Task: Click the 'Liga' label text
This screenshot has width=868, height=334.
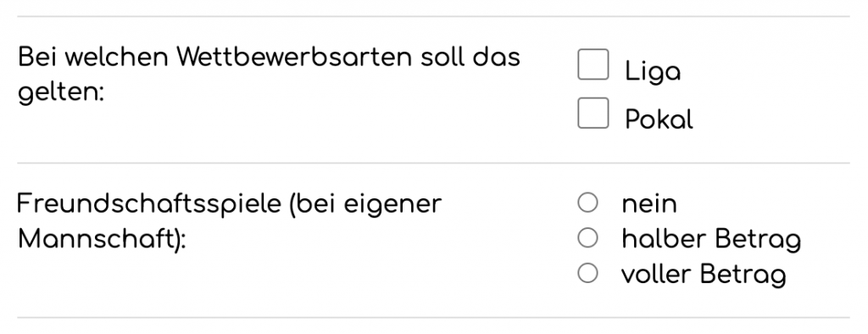Action: [653, 72]
